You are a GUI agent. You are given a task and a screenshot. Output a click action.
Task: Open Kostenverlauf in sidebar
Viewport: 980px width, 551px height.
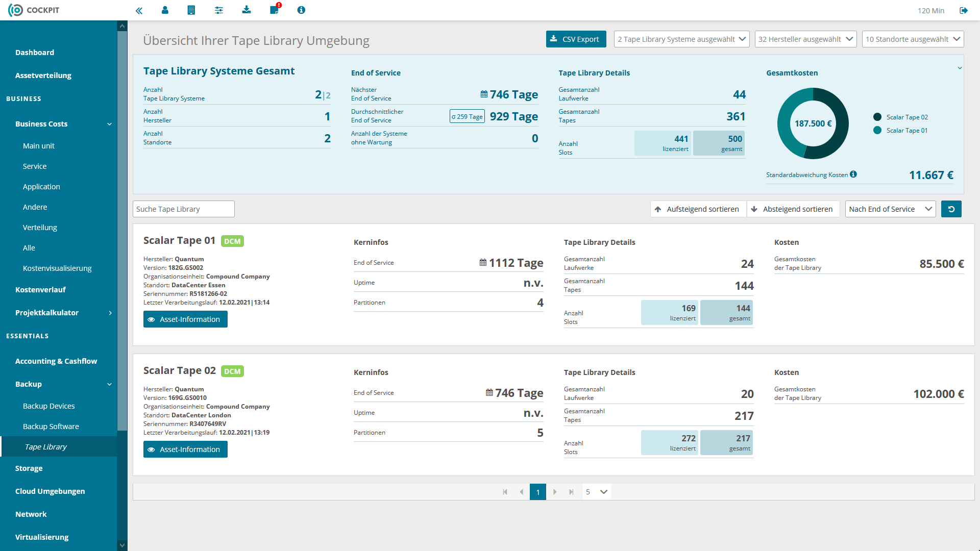click(x=40, y=290)
